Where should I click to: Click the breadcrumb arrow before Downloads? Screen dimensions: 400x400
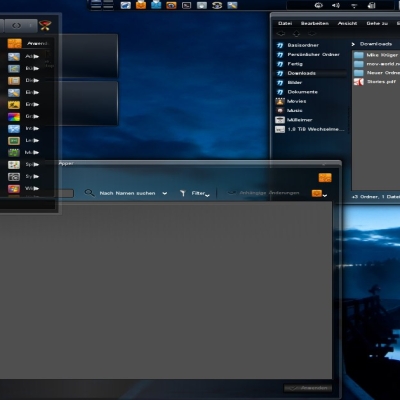coord(353,44)
